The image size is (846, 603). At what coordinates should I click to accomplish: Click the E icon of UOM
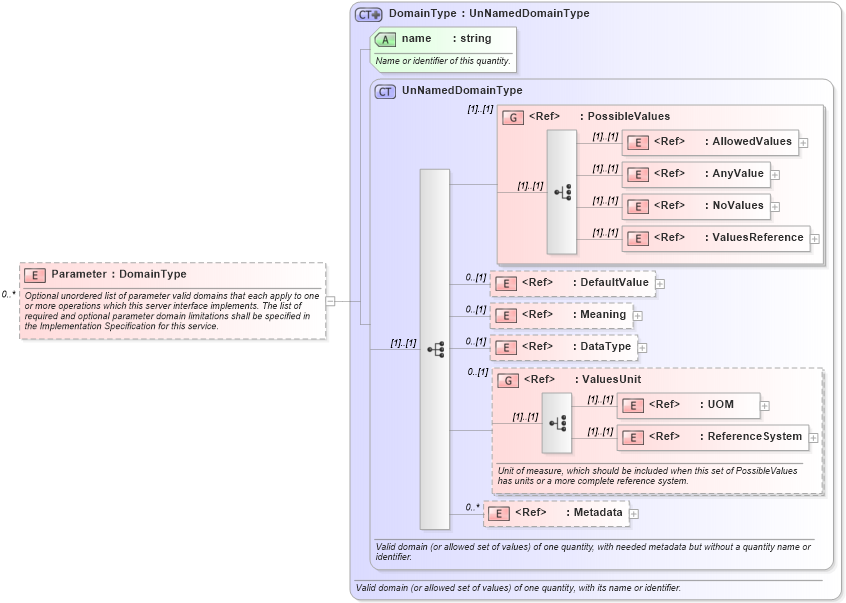(x=633, y=406)
